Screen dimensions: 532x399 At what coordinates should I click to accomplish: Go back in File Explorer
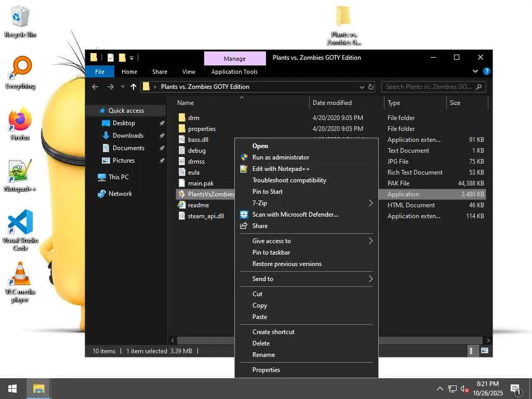pyautogui.click(x=96, y=87)
